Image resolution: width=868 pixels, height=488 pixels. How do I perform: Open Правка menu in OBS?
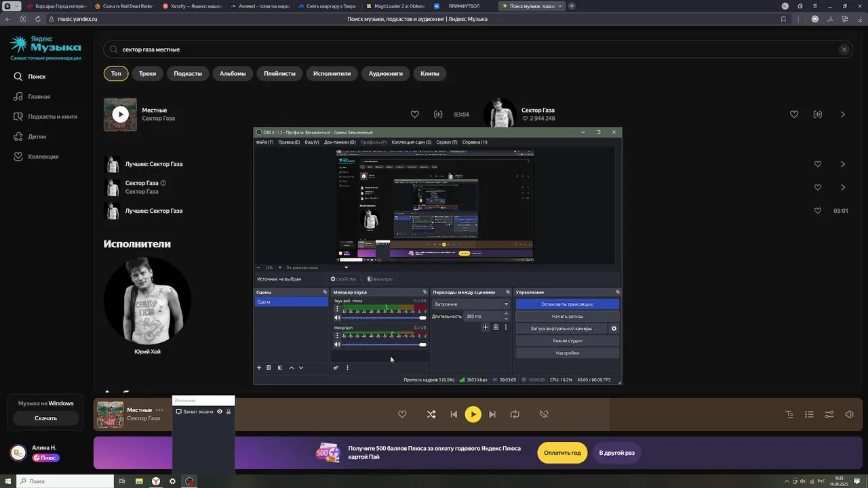tap(289, 142)
